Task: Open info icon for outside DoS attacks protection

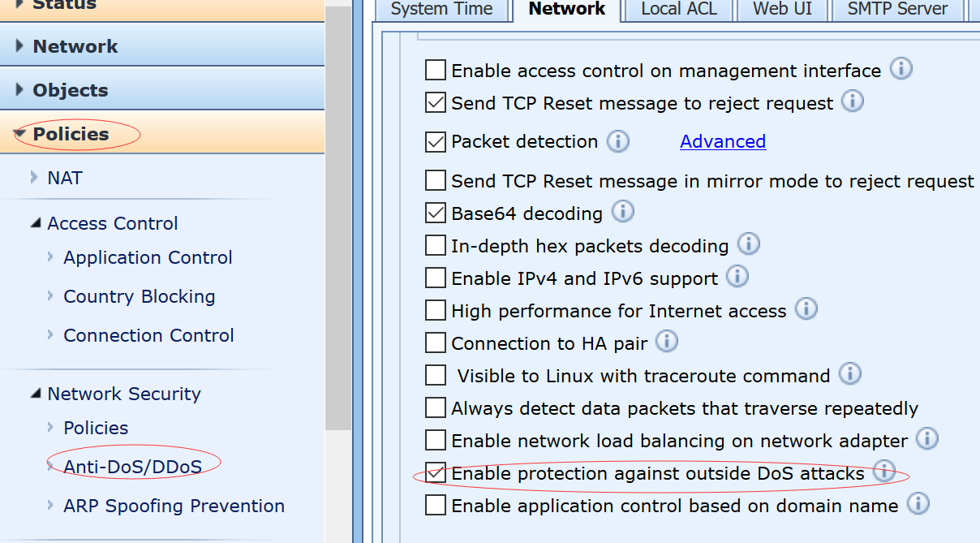Action: coord(884,472)
